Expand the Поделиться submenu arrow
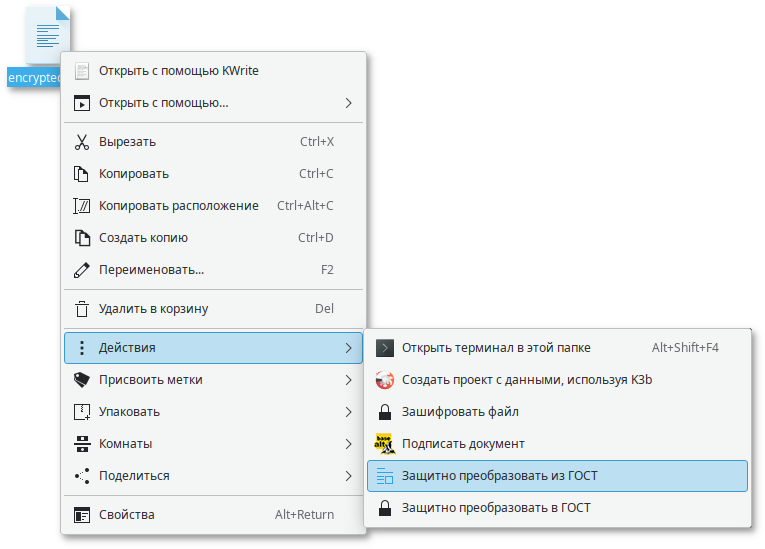 [x=348, y=476]
